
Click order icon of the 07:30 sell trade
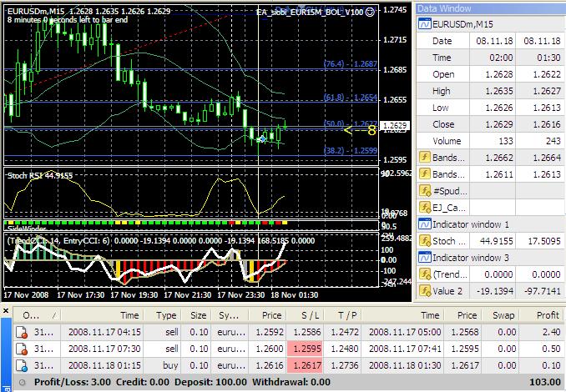[x=22, y=349]
